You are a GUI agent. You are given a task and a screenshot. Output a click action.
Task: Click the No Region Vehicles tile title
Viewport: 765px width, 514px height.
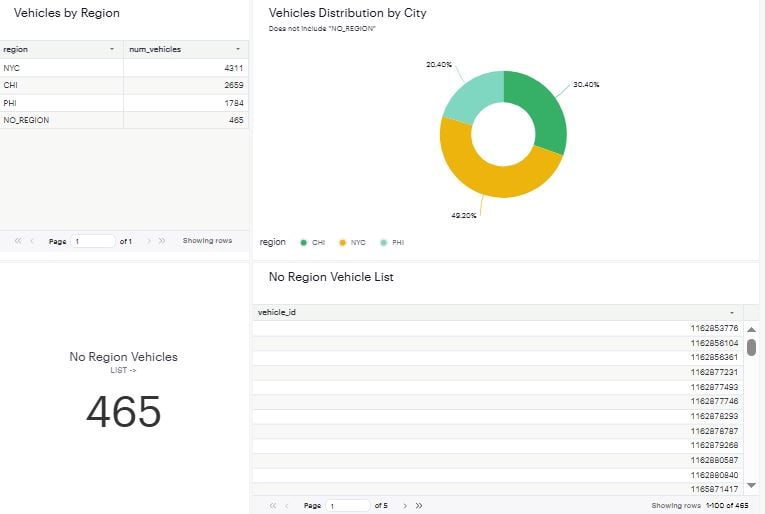pos(123,357)
